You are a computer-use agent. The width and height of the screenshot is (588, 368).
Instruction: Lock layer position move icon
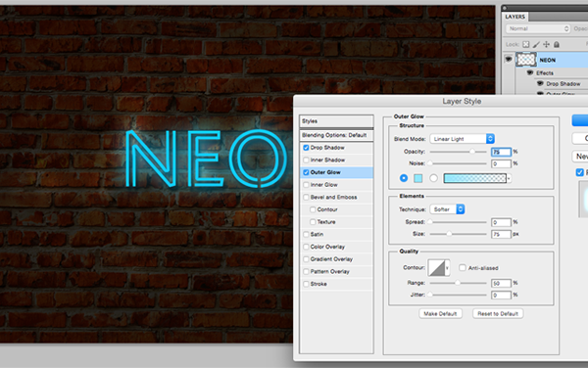(547, 45)
